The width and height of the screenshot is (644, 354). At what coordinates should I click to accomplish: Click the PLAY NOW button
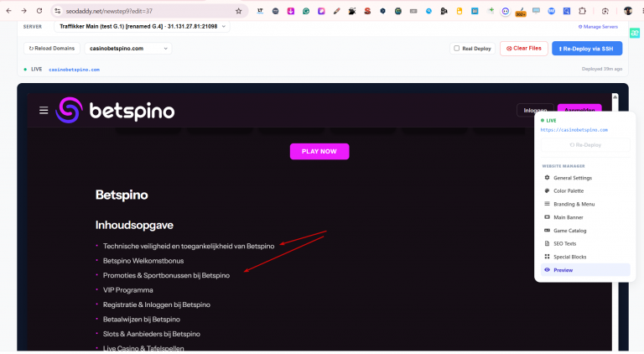click(319, 151)
